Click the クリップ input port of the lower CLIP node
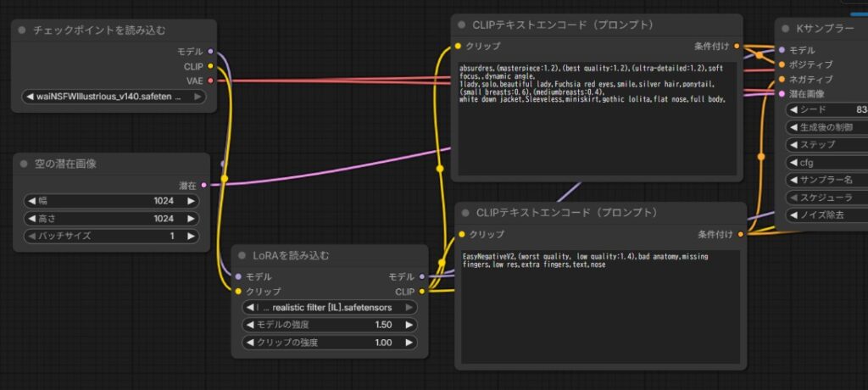Viewport: 868px width, 390px height. (x=462, y=234)
